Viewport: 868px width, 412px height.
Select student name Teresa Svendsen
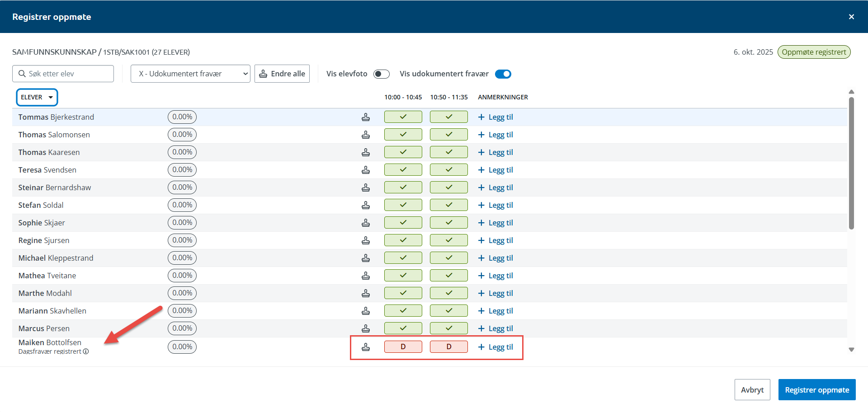click(47, 170)
